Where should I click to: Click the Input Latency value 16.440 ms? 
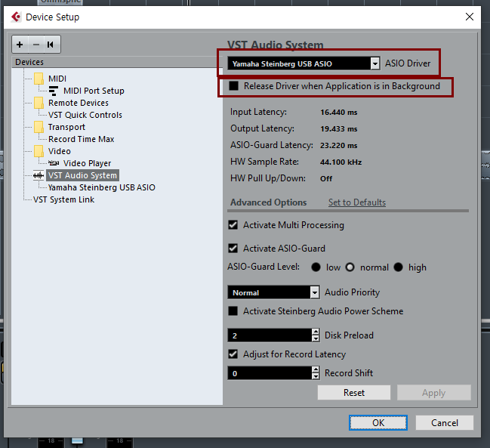(339, 113)
